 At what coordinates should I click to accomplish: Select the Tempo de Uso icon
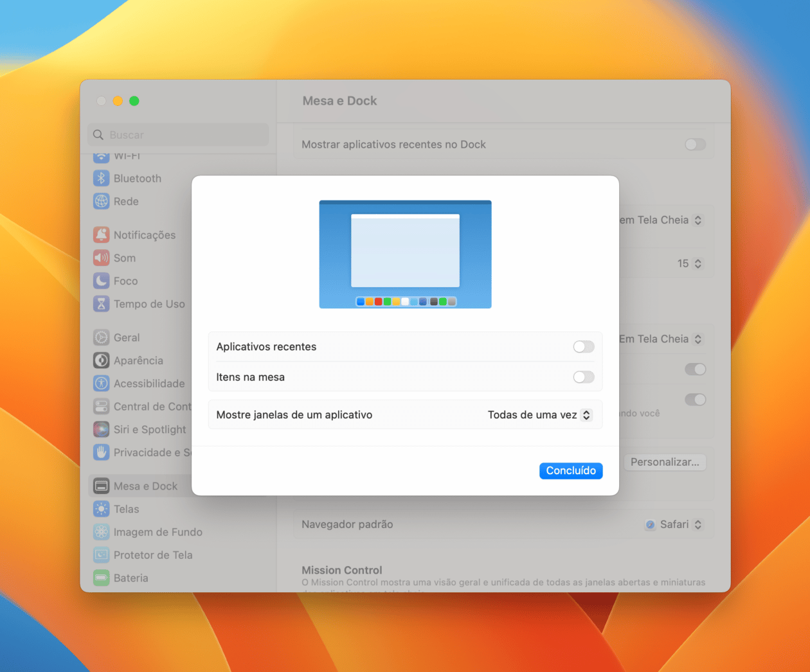102,304
